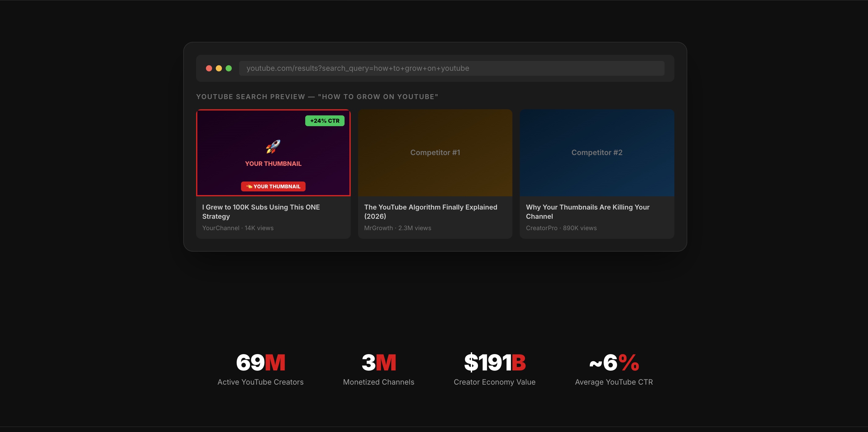Click the CreatorPro channel name

(x=541, y=228)
